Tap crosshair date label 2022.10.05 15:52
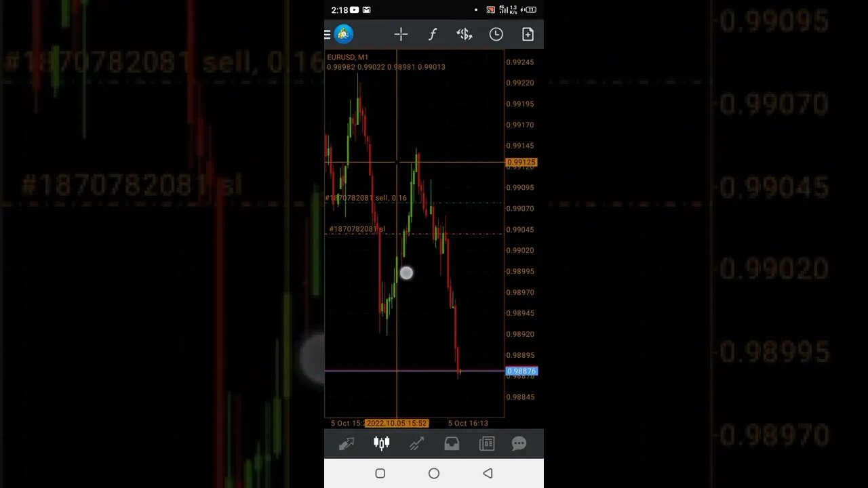This screenshot has width=868, height=488. click(397, 423)
